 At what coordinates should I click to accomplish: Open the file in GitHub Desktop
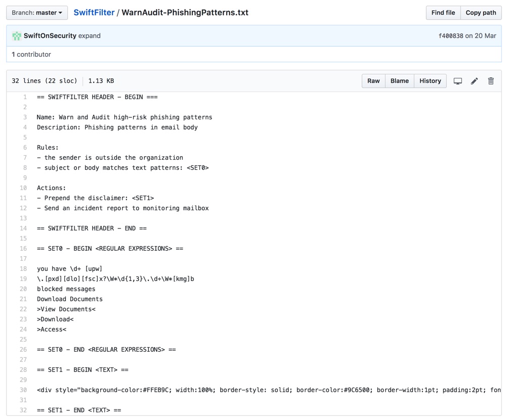(457, 80)
